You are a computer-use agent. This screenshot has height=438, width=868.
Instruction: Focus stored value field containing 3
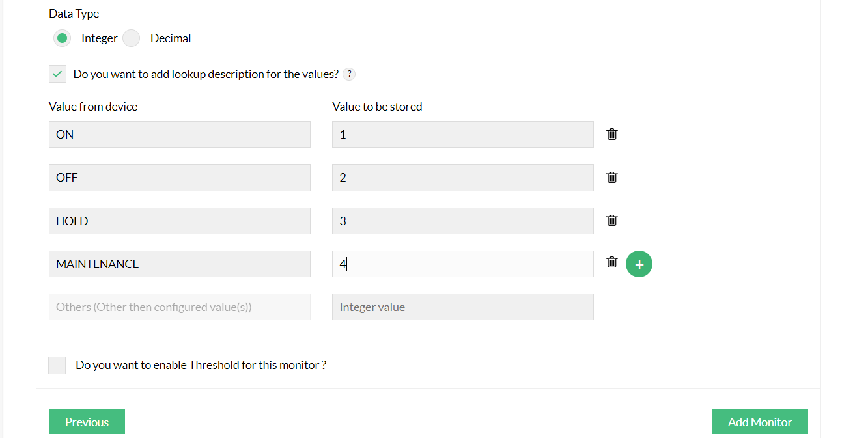(462, 221)
